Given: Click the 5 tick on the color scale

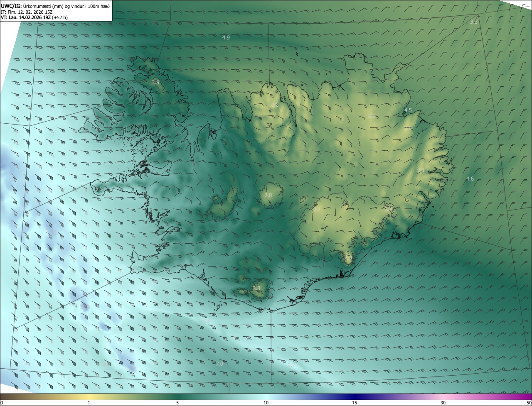Looking at the screenshot, I should (x=177, y=403).
